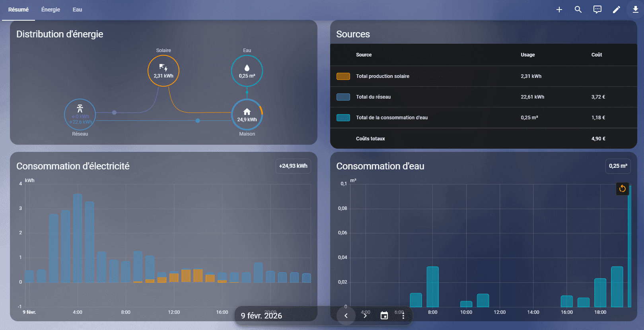Screen dimensions: 644x330
Task: Click the Total du réseau color swatch
Action: (343, 97)
